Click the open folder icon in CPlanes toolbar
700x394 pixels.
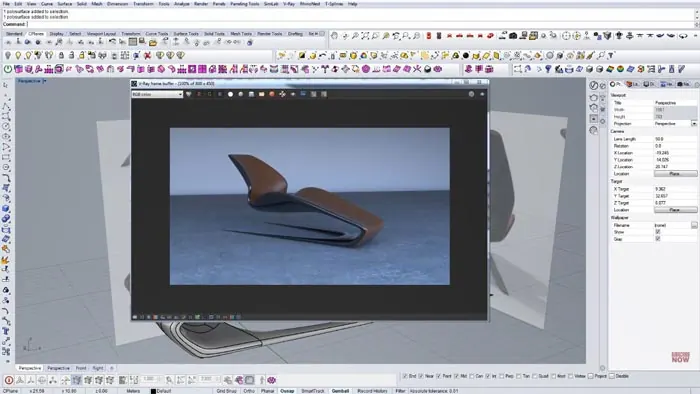pyautogui.click(x=153, y=42)
